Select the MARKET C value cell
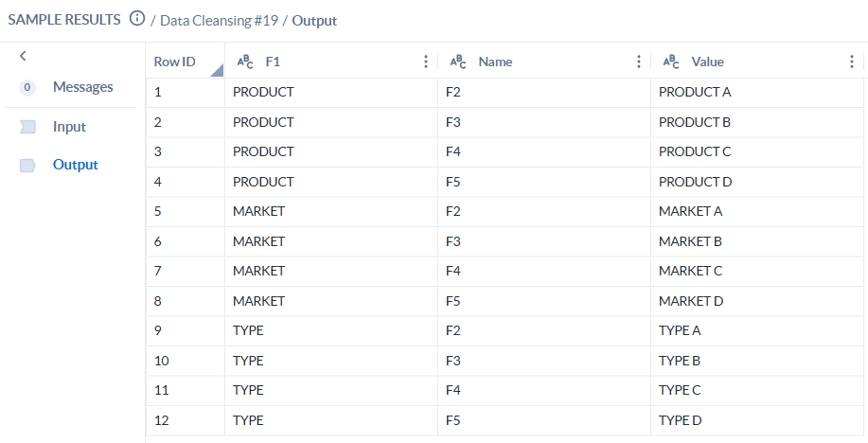 click(x=690, y=272)
